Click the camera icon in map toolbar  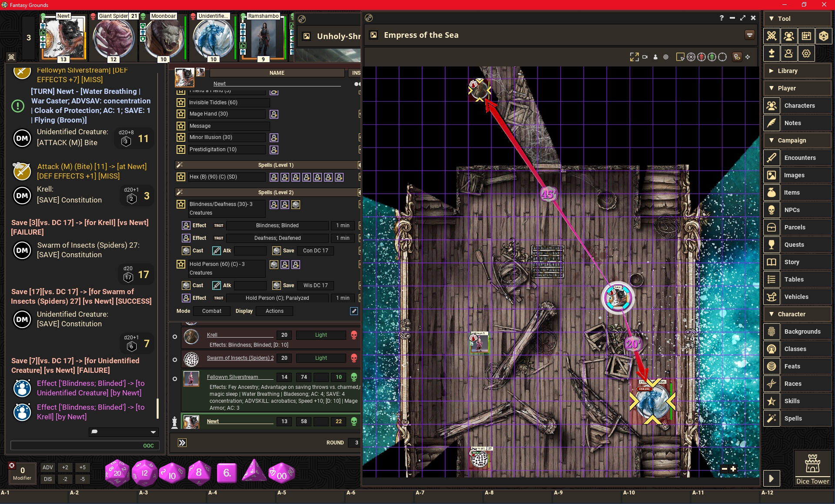point(645,57)
